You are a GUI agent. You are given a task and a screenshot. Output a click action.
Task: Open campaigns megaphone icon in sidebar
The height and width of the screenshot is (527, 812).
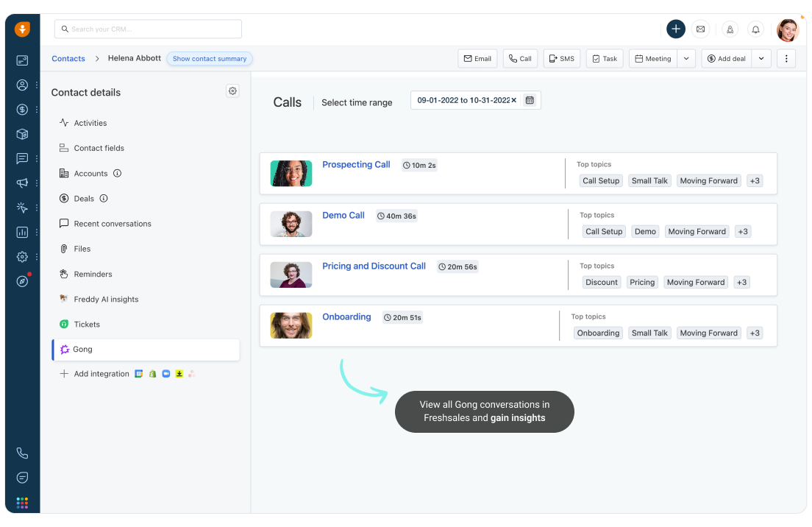point(22,183)
